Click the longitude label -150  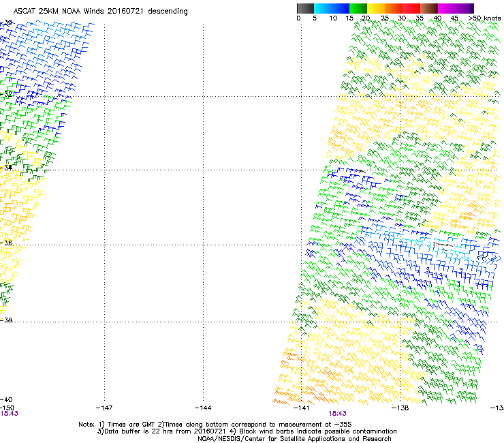[x=7, y=408]
